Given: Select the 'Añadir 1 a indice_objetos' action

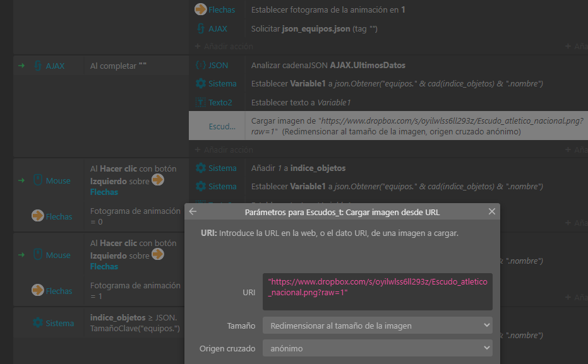Looking at the screenshot, I should pos(299,168).
